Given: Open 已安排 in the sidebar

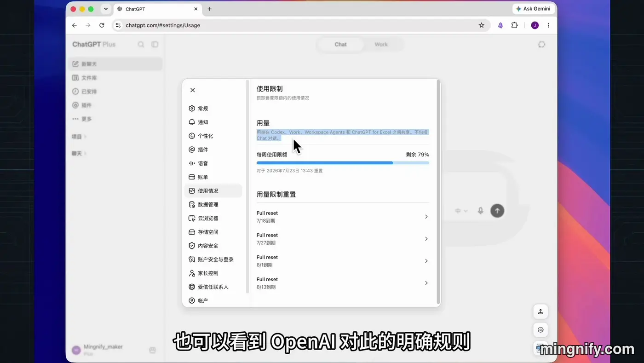Looking at the screenshot, I should click(x=115, y=92).
